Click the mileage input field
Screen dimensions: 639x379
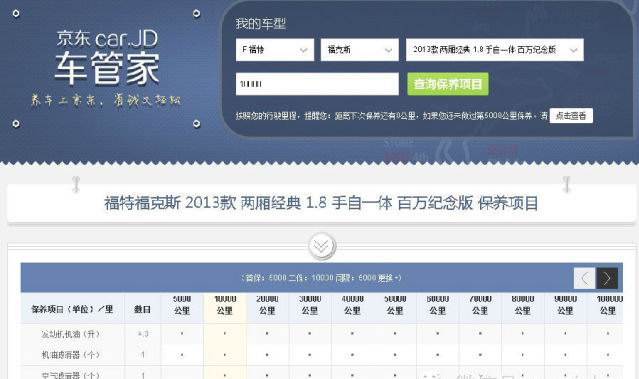317,84
